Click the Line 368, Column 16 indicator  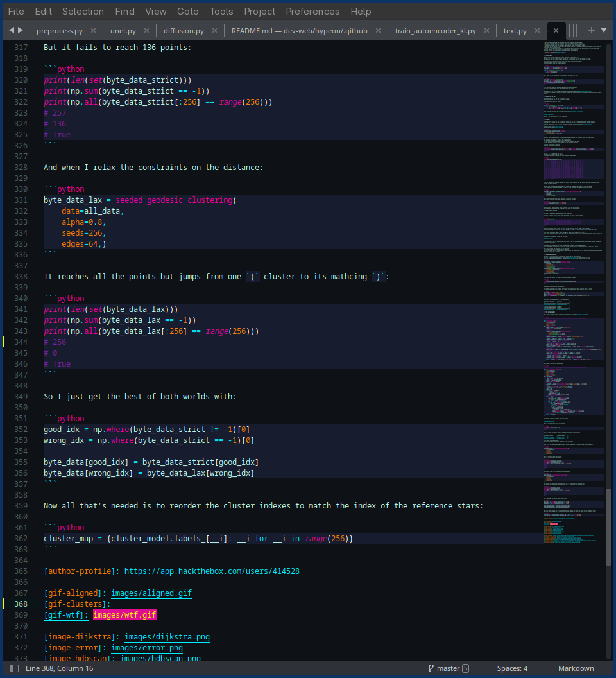(x=60, y=668)
